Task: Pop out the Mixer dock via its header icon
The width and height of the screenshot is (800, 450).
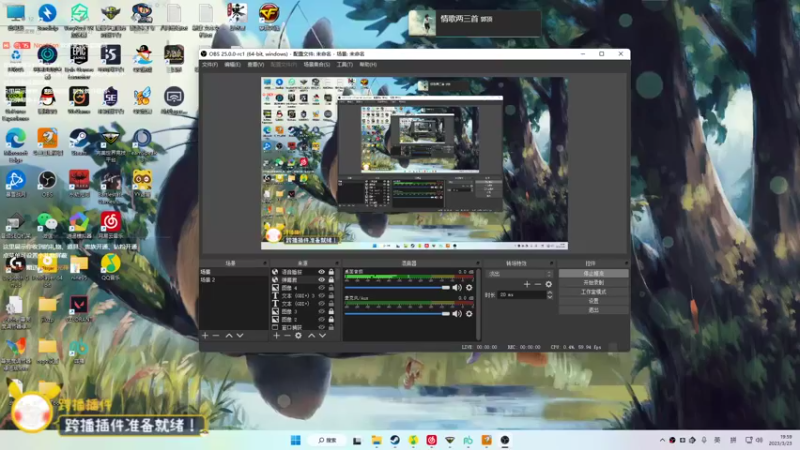Action: tap(478, 263)
